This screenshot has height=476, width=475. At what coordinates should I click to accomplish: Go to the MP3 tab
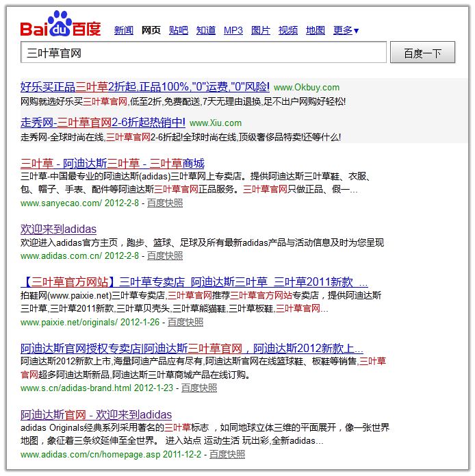[x=233, y=30]
